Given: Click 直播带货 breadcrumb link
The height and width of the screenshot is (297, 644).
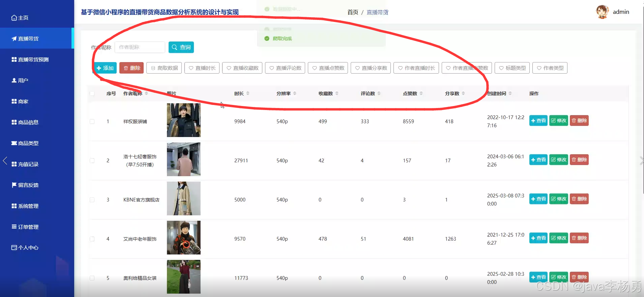Looking at the screenshot, I should [377, 12].
